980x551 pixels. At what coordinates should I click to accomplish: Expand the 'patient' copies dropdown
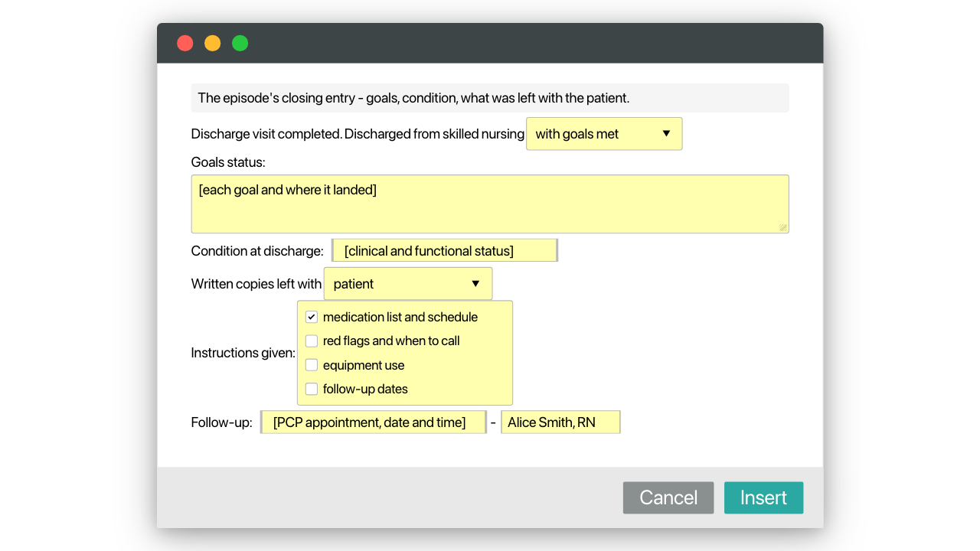point(408,284)
